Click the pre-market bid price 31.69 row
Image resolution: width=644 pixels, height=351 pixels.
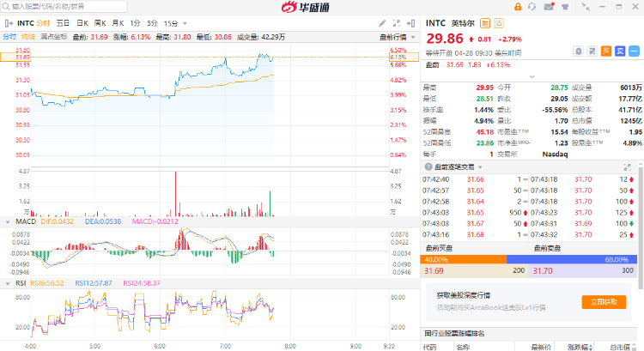pos(474,271)
